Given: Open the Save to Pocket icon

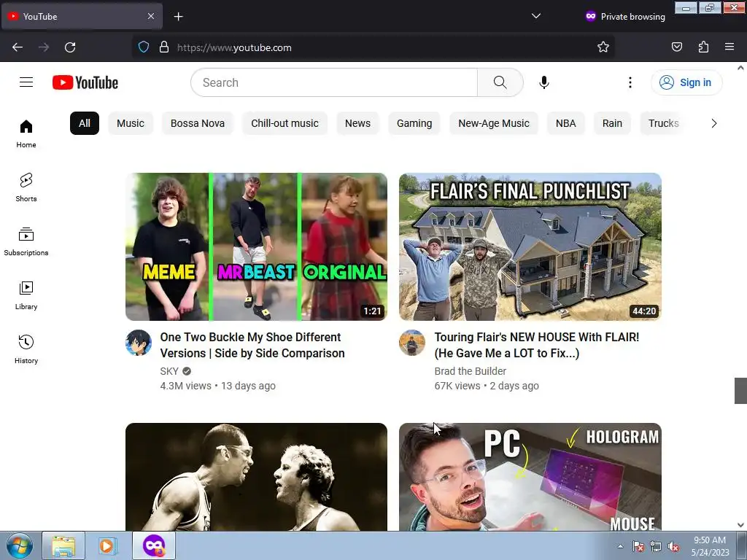Looking at the screenshot, I should [x=677, y=47].
